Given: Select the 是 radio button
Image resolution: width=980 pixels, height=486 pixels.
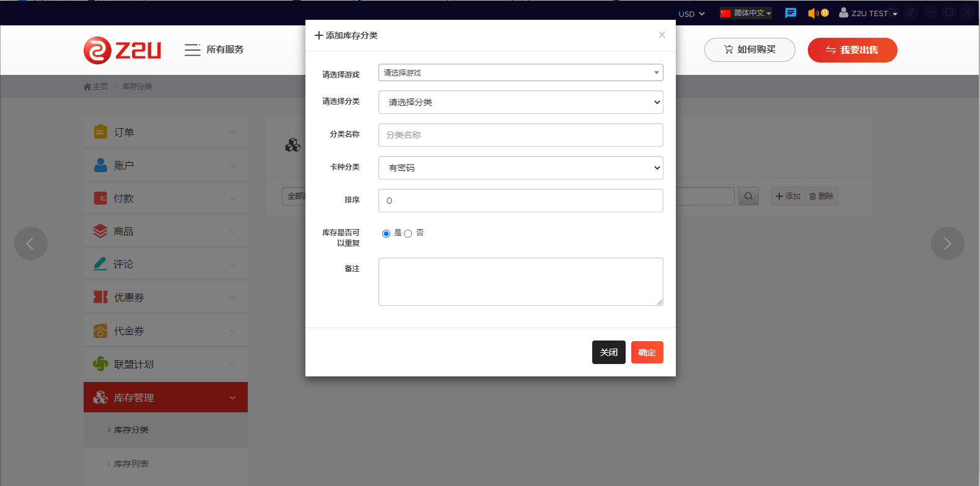Looking at the screenshot, I should click(386, 233).
